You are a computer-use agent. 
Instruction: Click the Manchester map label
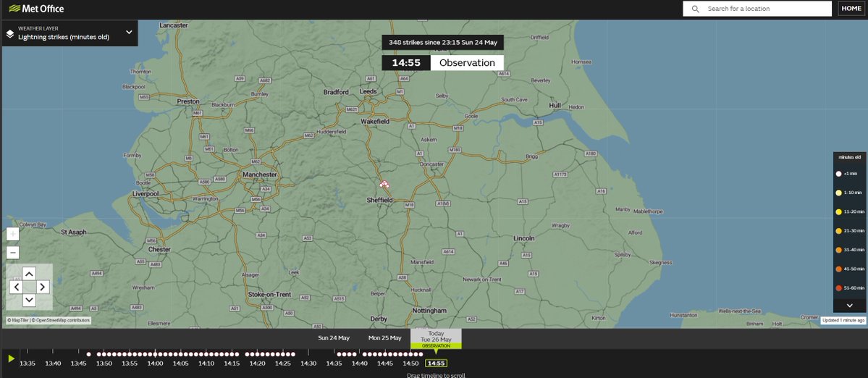[x=260, y=175]
